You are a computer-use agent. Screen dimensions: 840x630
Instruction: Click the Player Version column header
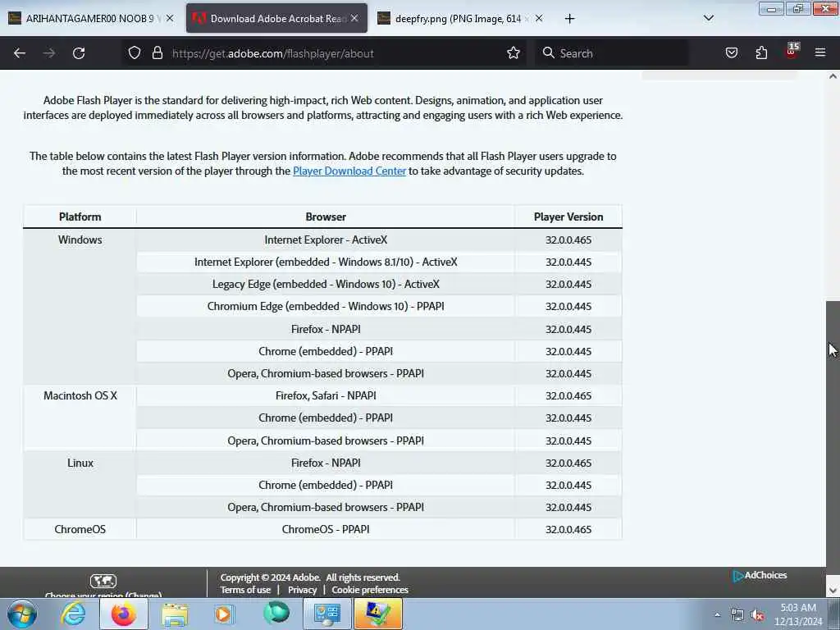pyautogui.click(x=568, y=217)
